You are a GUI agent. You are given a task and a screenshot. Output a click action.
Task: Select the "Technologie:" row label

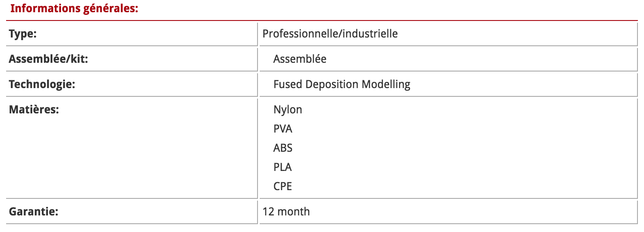(42, 84)
